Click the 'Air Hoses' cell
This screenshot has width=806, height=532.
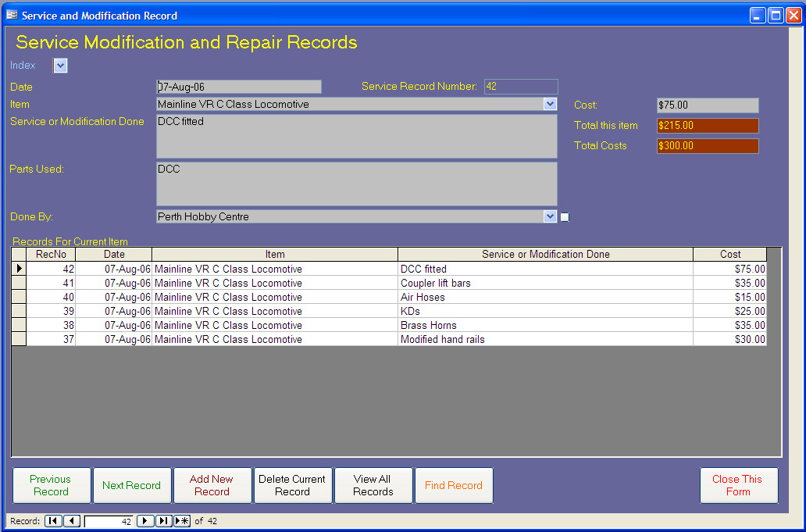coord(545,297)
